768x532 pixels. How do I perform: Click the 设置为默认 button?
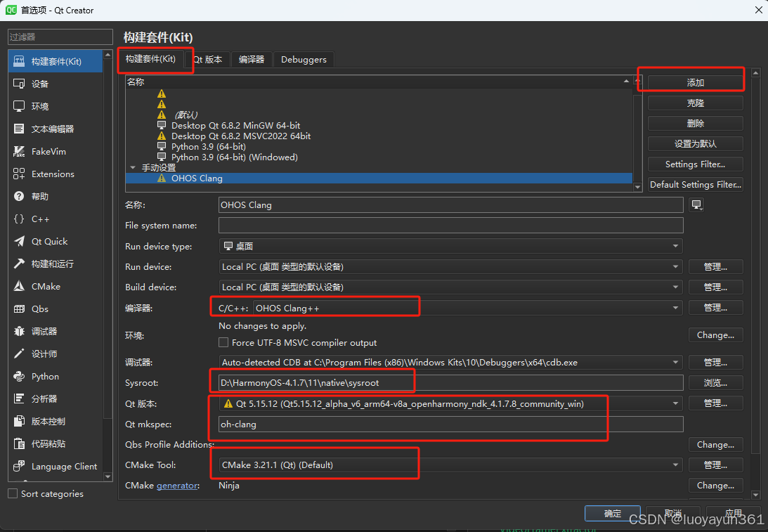[x=695, y=144]
